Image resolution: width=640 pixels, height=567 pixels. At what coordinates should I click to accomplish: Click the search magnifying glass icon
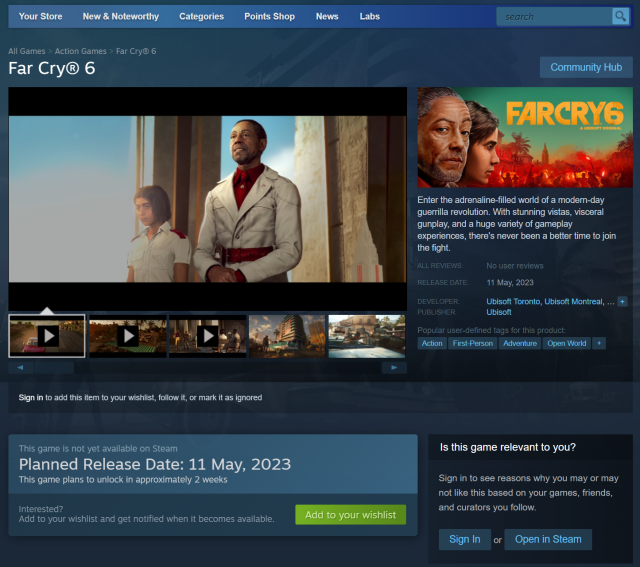(x=620, y=16)
